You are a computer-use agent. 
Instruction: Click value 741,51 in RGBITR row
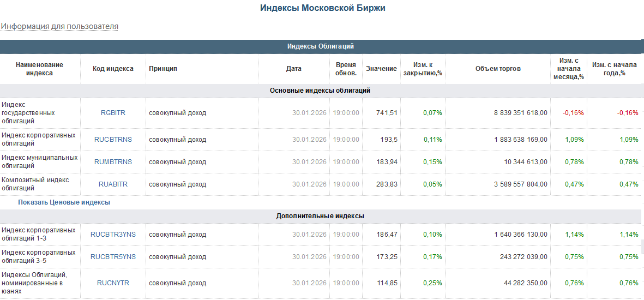click(387, 112)
